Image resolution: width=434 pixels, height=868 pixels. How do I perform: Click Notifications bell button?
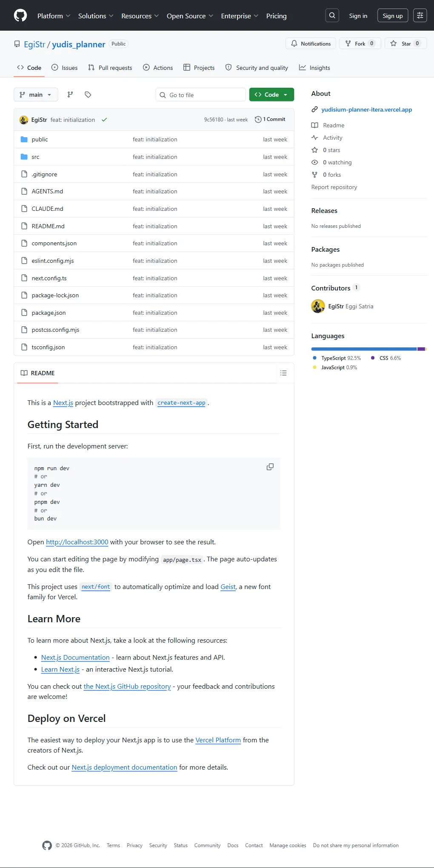pyautogui.click(x=311, y=43)
